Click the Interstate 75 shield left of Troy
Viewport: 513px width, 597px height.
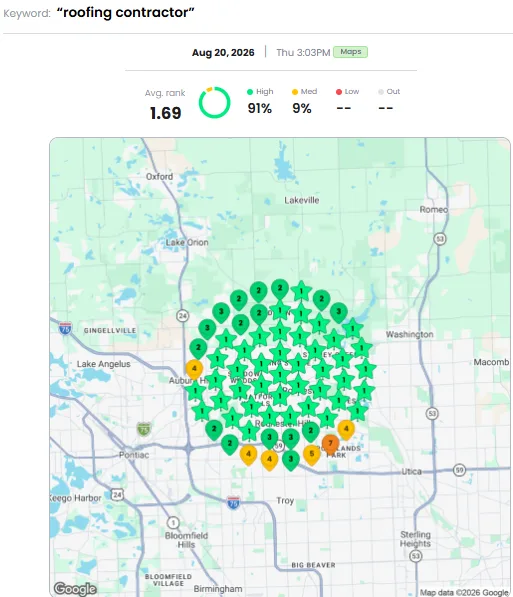[233, 503]
